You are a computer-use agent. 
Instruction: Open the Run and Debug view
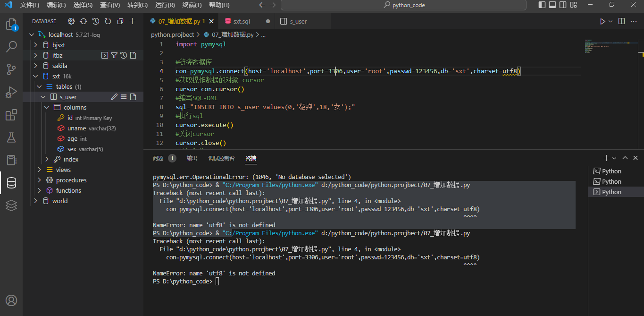(x=11, y=92)
